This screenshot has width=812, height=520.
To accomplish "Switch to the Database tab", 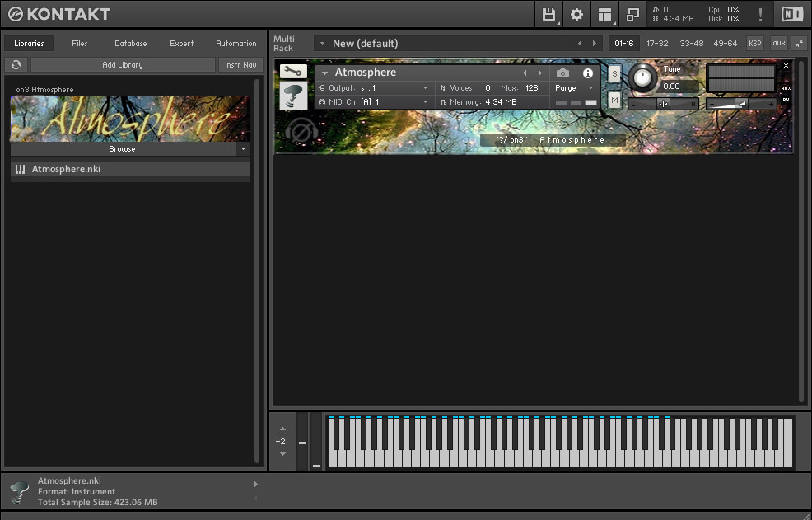I will (130, 44).
